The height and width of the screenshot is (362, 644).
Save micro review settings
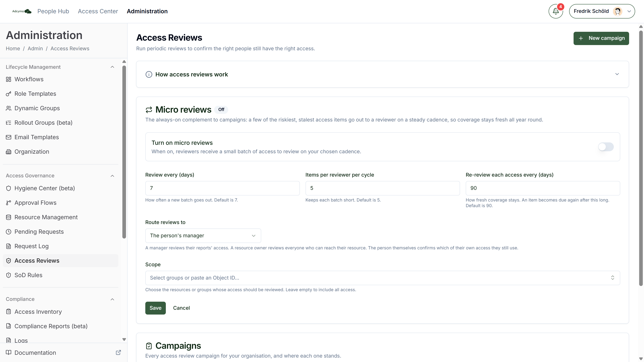click(x=155, y=308)
